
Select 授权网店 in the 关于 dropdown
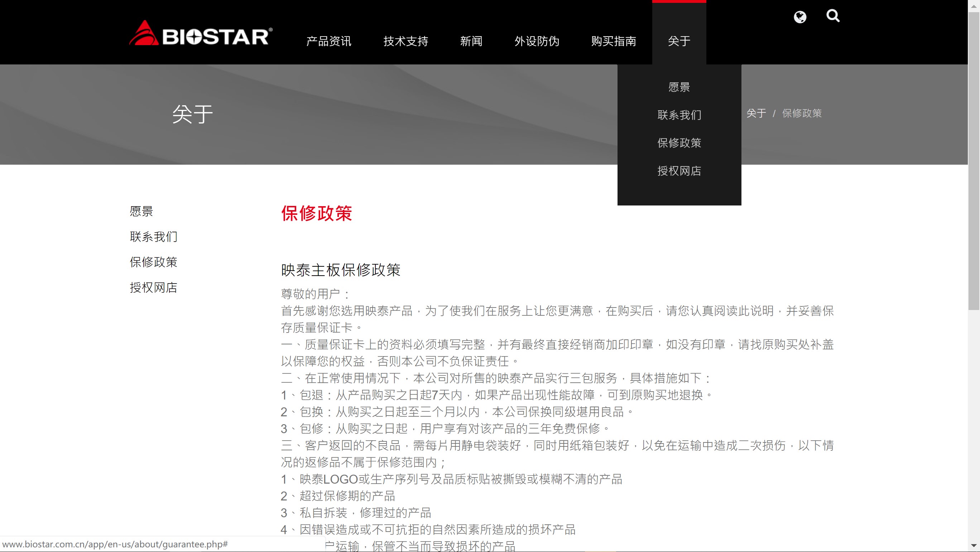click(679, 171)
